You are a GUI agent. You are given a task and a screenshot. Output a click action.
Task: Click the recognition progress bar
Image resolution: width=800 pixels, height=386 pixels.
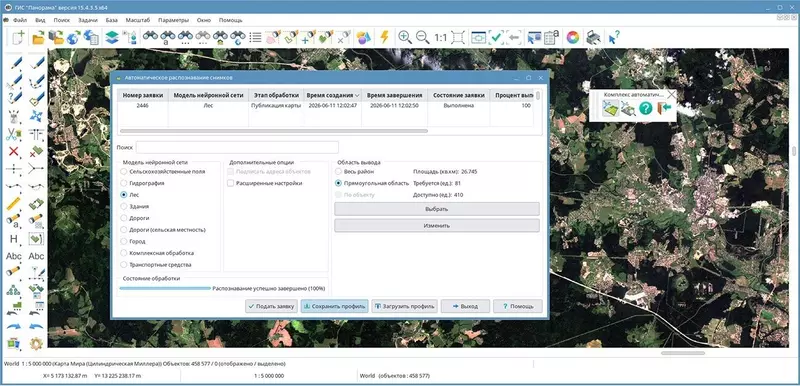pos(165,288)
